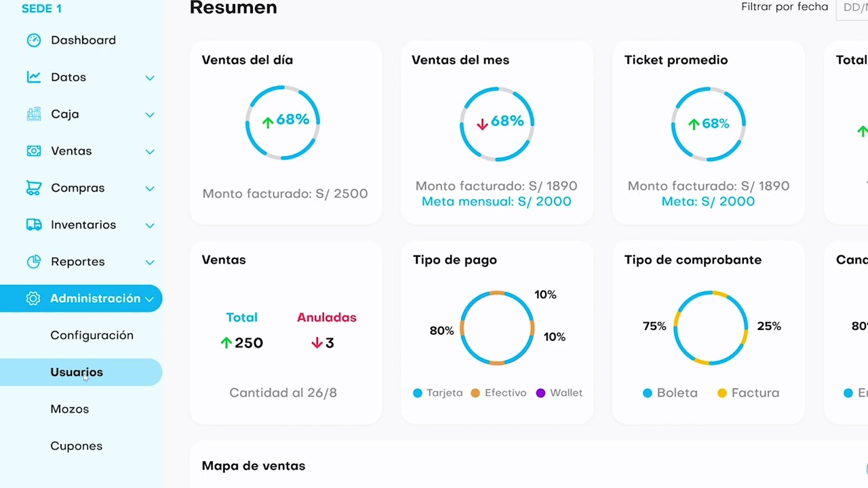Expand the Caja submenu arrow
868x488 pixels.
coord(150,115)
